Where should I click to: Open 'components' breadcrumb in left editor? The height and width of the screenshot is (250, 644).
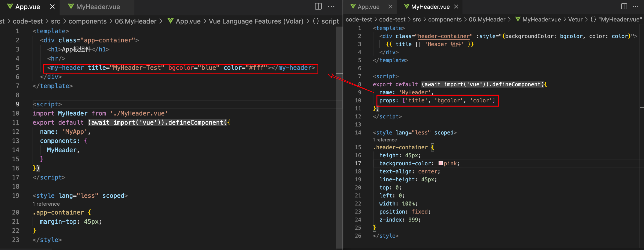pos(87,21)
